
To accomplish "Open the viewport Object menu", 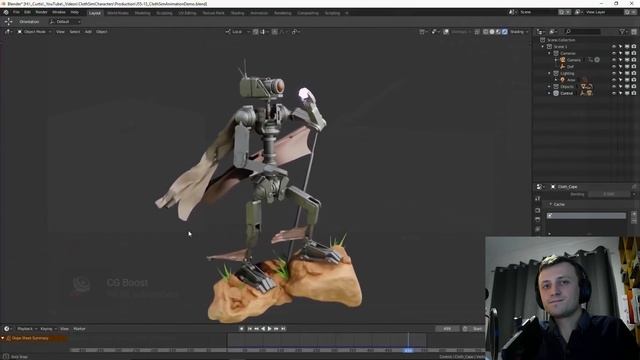I will click(x=102, y=31).
